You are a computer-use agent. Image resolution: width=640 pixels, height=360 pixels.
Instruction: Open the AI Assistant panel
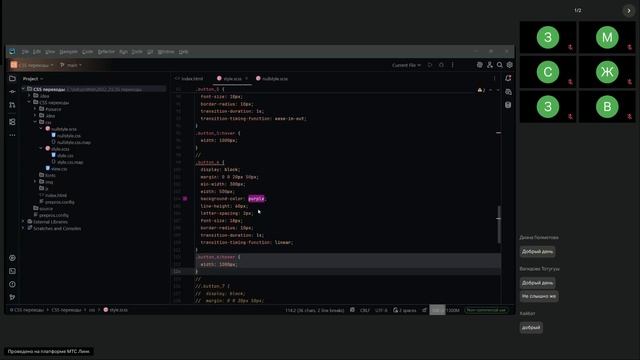(508, 92)
